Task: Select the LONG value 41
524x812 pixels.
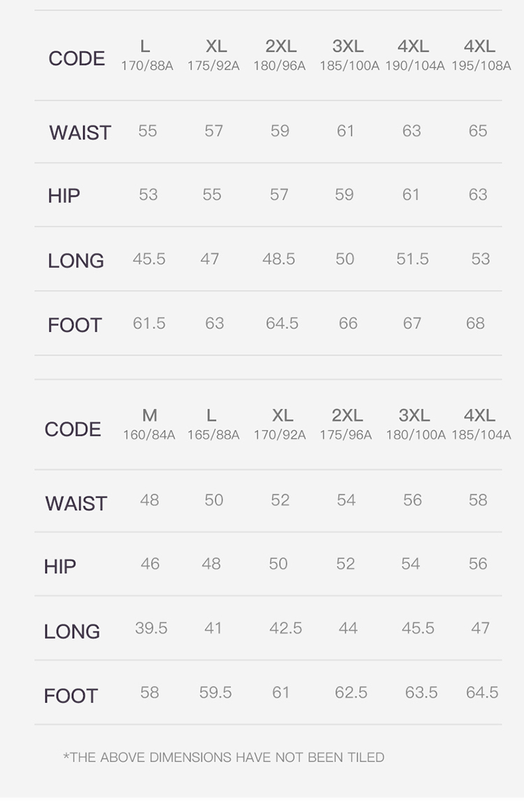Action: coord(213,628)
